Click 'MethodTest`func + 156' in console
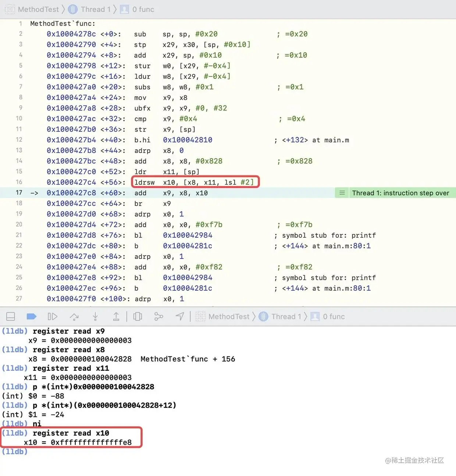456x476 pixels. pyautogui.click(x=188, y=359)
